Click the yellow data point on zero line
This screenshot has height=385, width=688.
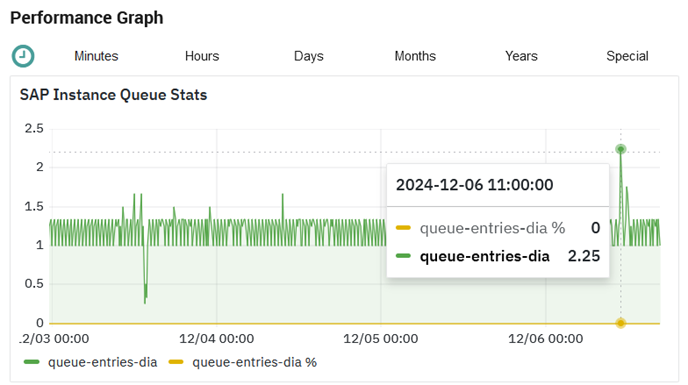pos(620,323)
